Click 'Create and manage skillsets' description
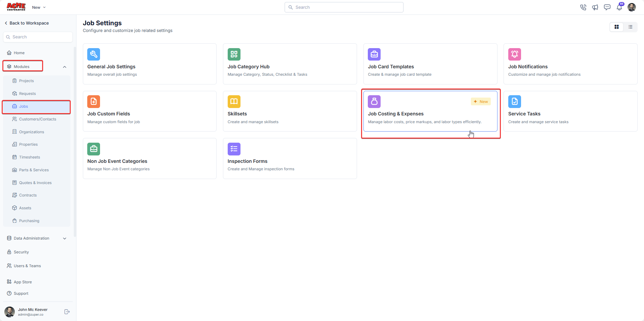This screenshot has height=321, width=644. coord(253,122)
